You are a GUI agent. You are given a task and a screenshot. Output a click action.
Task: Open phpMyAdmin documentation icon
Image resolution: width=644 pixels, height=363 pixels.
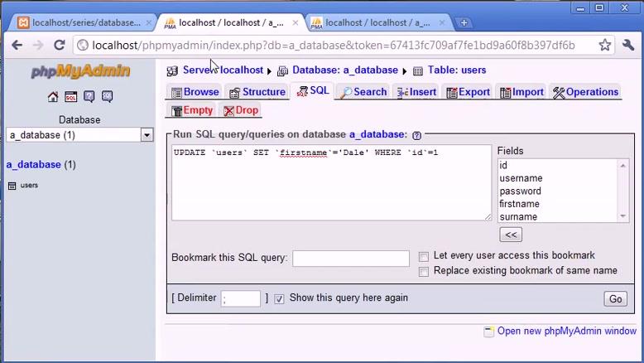89,97
